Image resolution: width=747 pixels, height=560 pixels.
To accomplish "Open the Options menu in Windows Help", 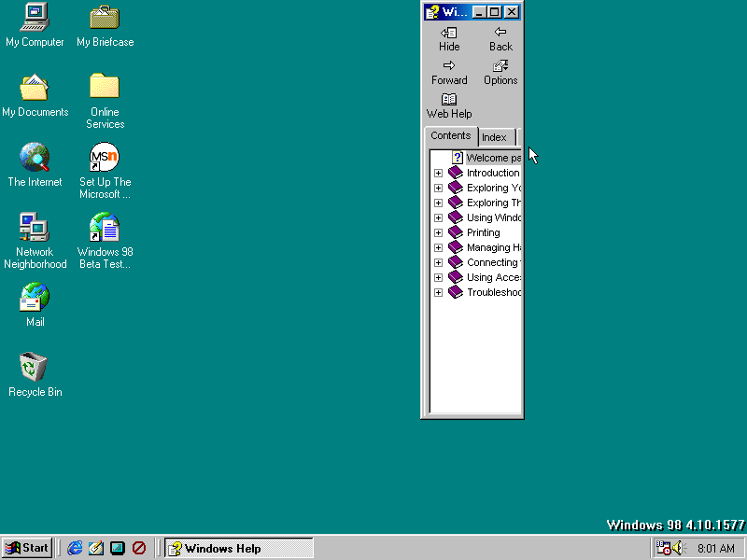I will tap(500, 73).
